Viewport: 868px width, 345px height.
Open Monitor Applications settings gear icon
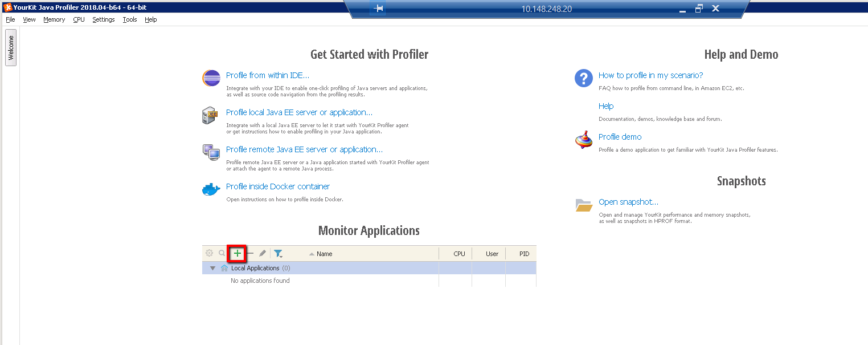click(210, 253)
